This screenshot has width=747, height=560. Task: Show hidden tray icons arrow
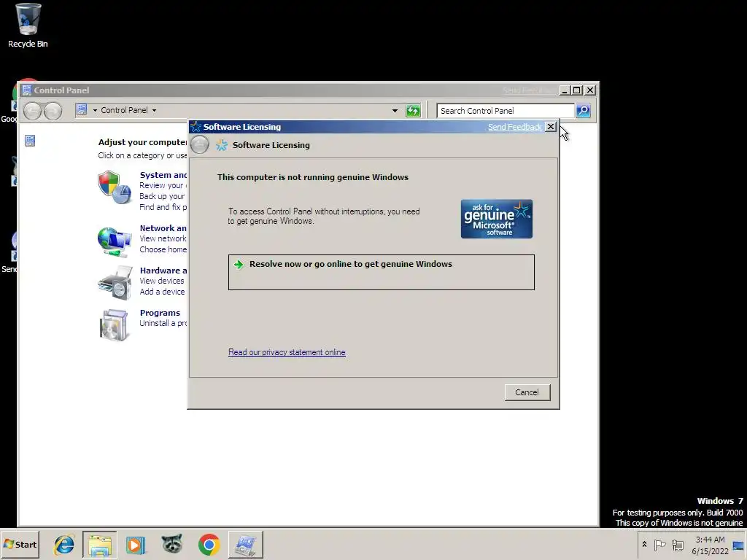click(x=645, y=544)
